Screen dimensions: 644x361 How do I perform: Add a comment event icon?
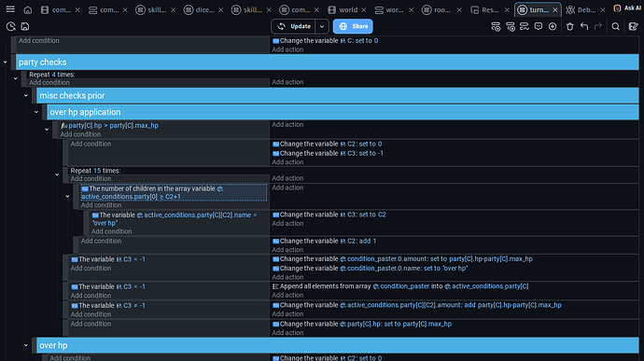(x=539, y=27)
